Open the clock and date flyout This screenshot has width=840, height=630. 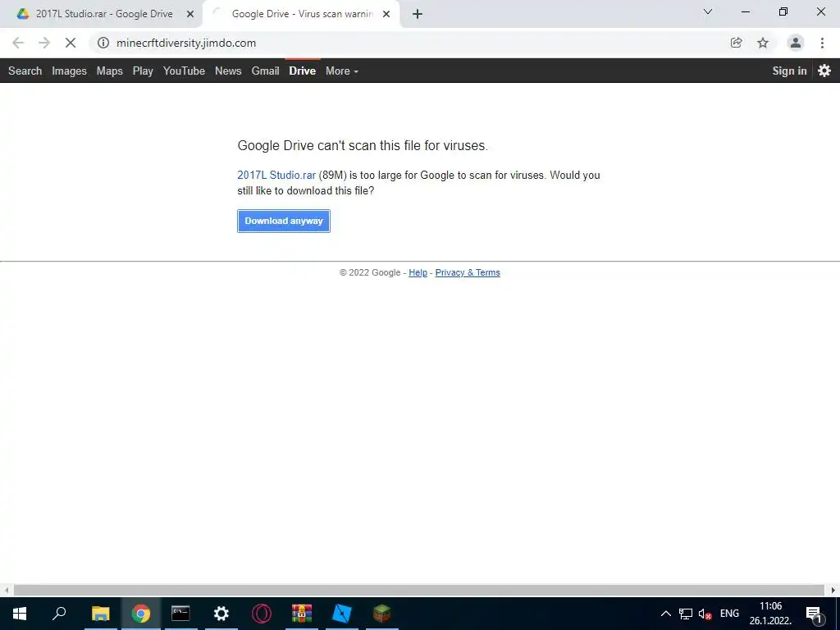click(x=770, y=614)
